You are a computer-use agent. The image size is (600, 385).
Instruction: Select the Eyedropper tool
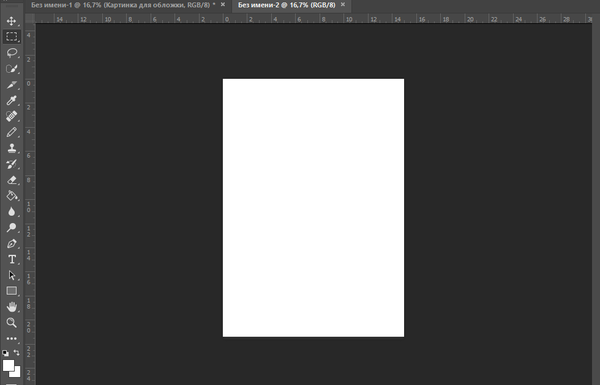click(11, 100)
